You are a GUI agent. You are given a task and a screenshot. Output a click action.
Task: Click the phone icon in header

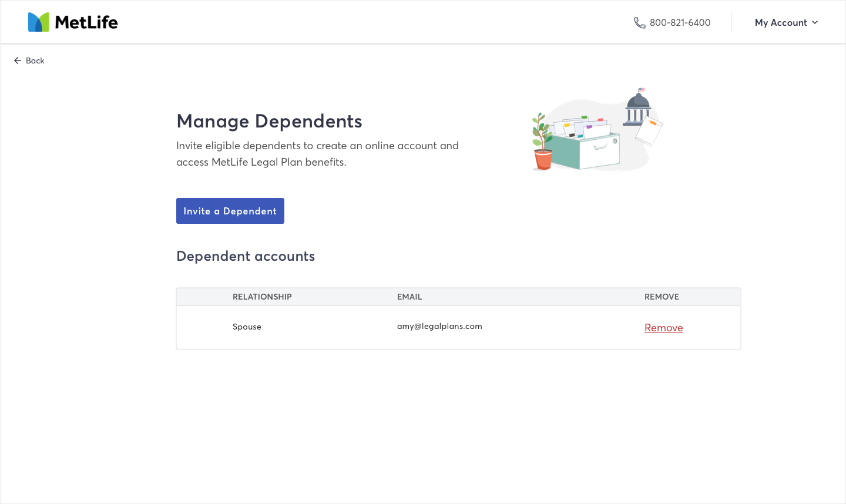pyautogui.click(x=639, y=22)
